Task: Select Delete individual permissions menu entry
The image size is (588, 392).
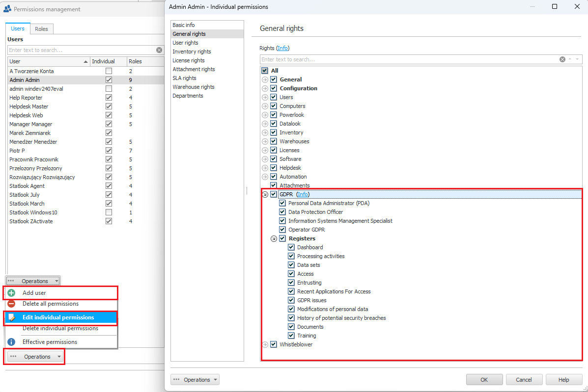Action: [x=60, y=328]
